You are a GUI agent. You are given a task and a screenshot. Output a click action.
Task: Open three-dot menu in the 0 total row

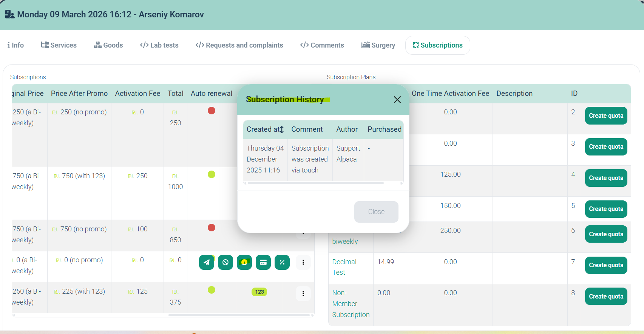click(303, 262)
